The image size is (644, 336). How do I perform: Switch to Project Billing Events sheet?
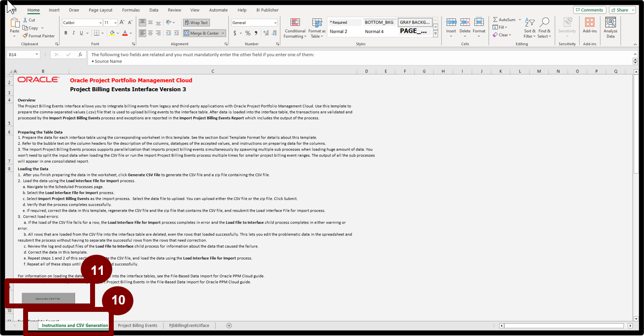click(x=137, y=326)
